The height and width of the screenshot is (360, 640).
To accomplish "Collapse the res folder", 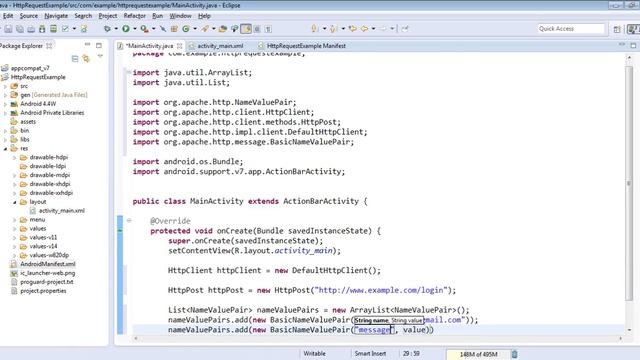I will click(x=5, y=149).
